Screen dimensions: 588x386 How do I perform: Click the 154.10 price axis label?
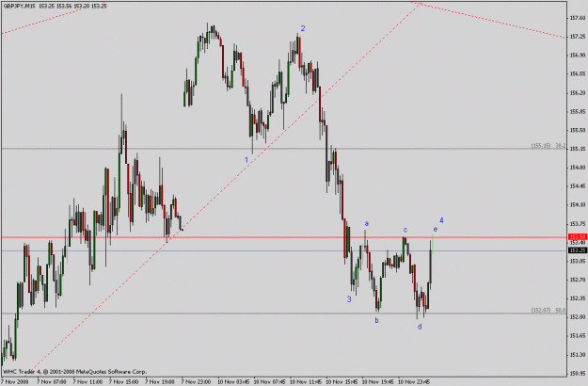tap(578, 205)
